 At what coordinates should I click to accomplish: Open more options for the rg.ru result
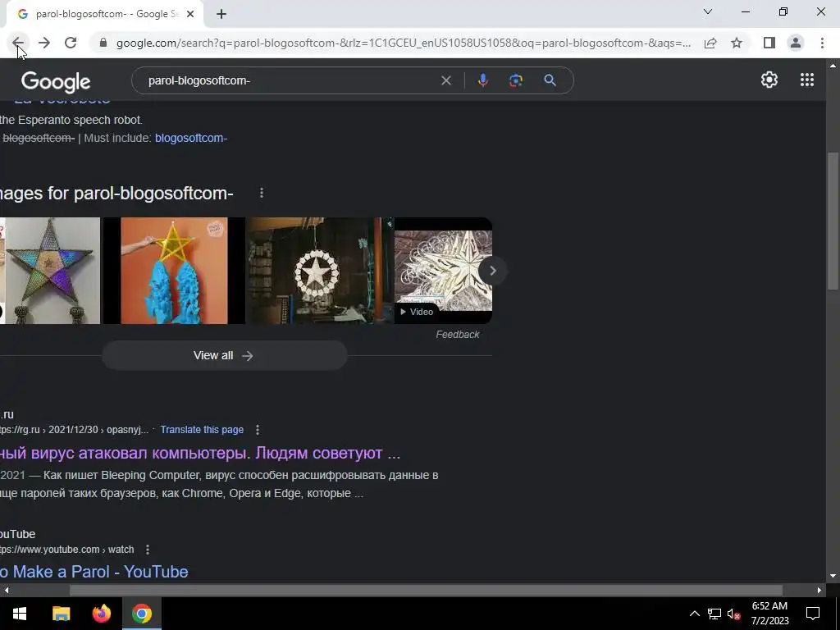pos(258,430)
